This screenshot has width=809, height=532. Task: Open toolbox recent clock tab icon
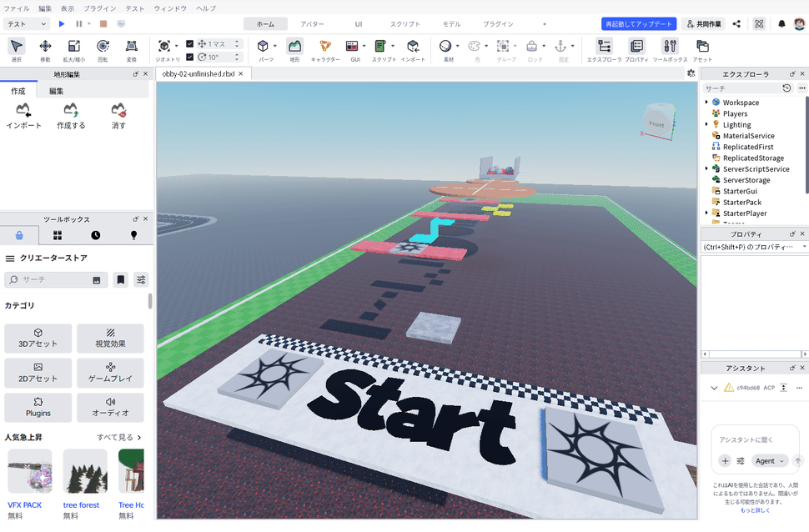point(95,235)
